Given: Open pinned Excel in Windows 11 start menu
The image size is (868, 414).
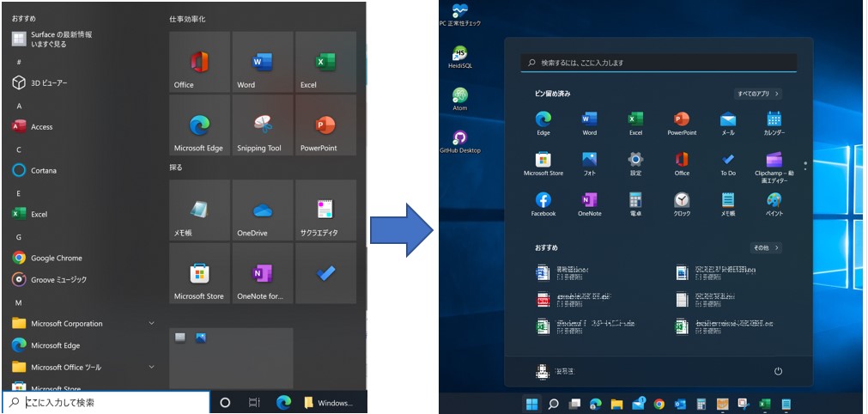Looking at the screenshot, I should click(635, 124).
